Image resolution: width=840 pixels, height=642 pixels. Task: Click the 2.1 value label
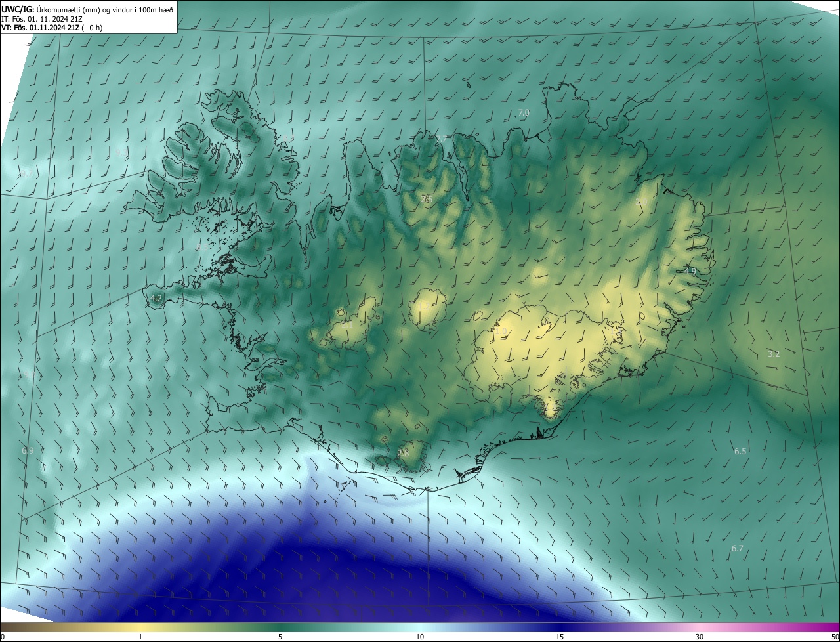click(x=346, y=324)
